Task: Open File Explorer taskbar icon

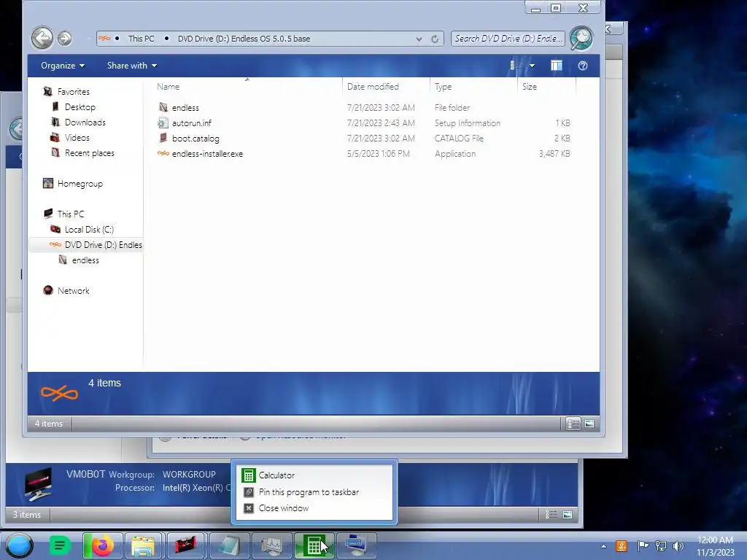Action: (x=143, y=545)
